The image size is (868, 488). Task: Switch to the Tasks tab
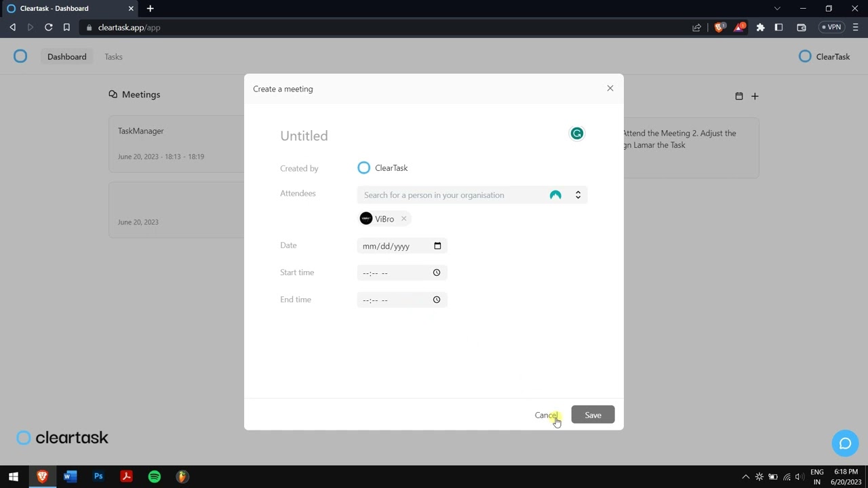pos(113,57)
